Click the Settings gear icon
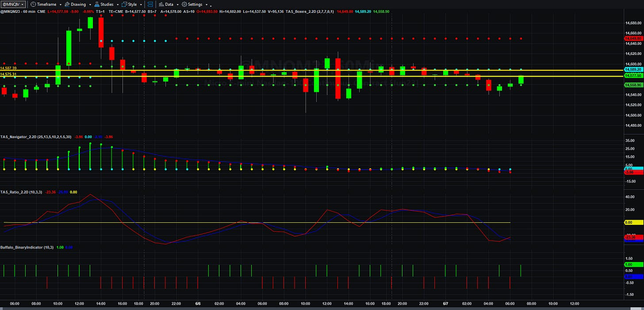 click(x=184, y=4)
